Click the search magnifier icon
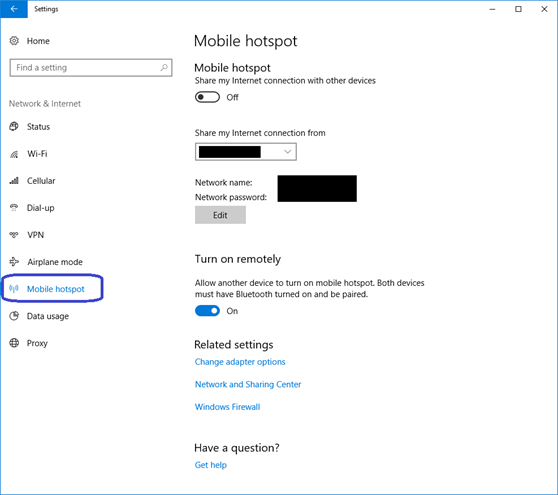Image resolution: width=558 pixels, height=495 pixels. click(164, 67)
